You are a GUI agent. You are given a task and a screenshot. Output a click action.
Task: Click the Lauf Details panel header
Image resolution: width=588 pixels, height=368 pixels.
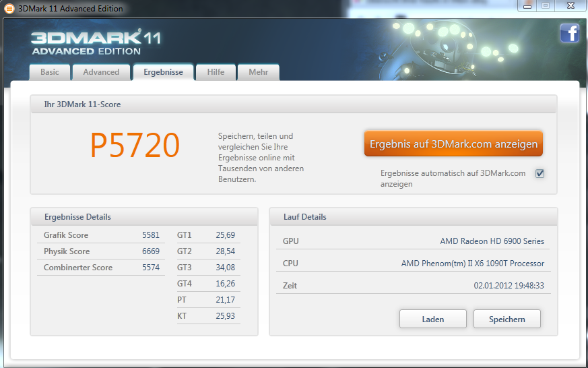[414, 217]
